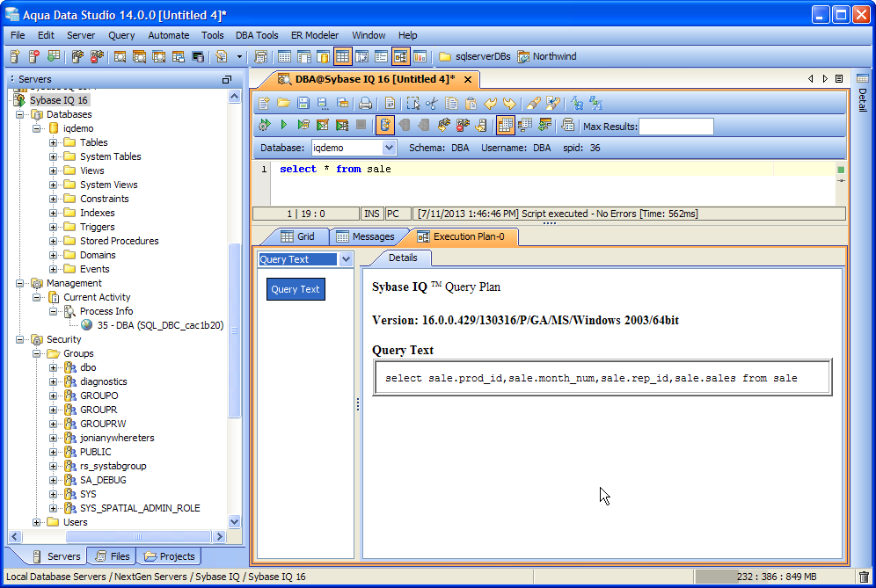Click the Open file folder icon in editor toolbar
Viewport: 876px width, 588px height.
coord(284,104)
